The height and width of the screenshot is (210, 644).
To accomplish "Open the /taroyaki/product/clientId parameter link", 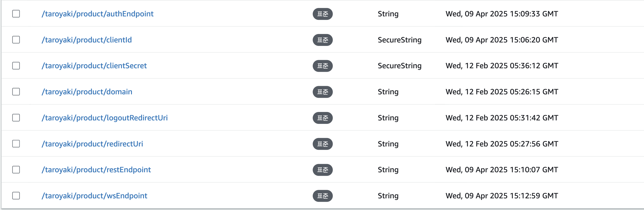I will pyautogui.click(x=87, y=40).
